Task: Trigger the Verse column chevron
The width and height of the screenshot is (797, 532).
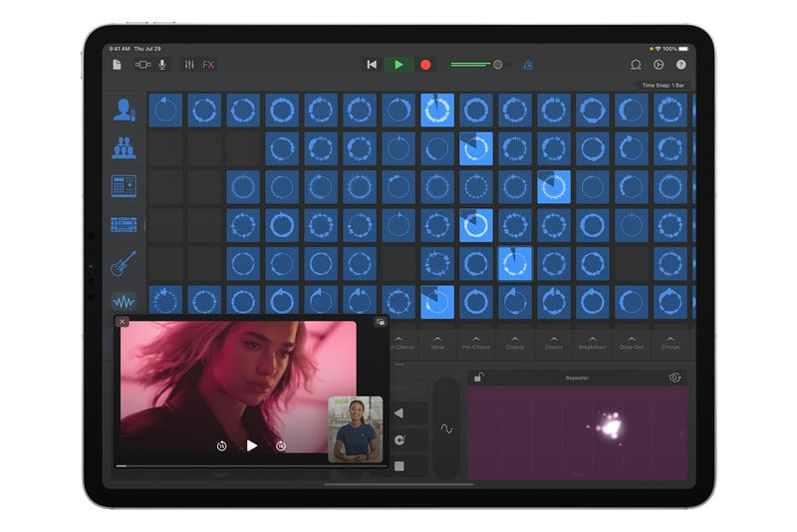Action: tap(437, 342)
